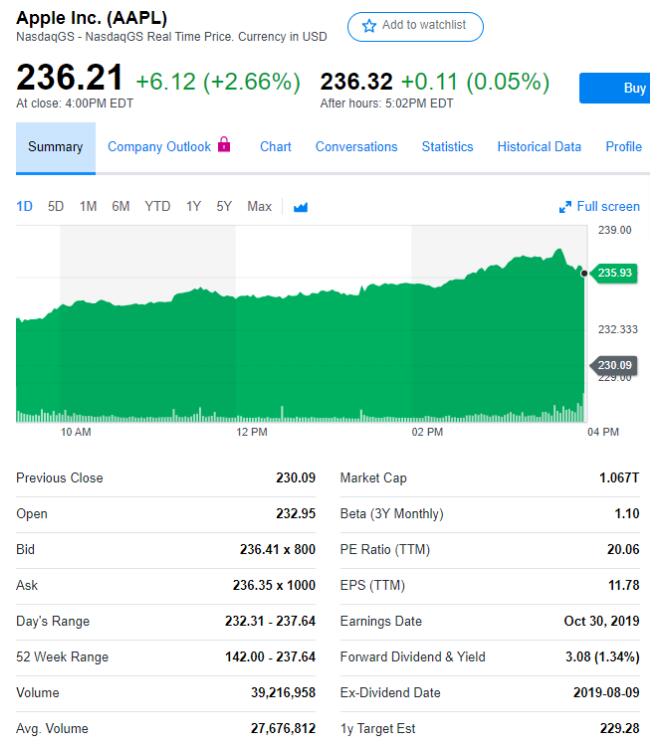Select the 5D chart range
The image size is (658, 748).
(x=56, y=207)
